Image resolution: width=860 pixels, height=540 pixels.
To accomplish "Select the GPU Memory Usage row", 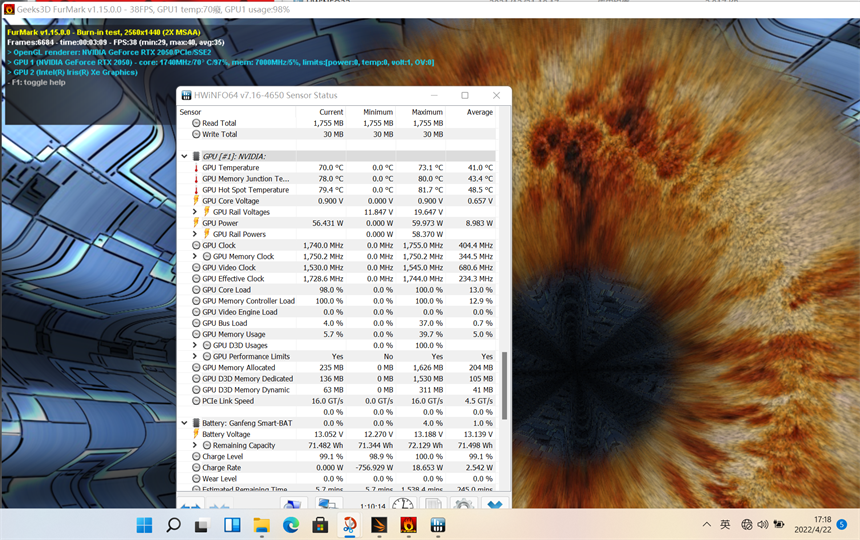I will 336,334.
